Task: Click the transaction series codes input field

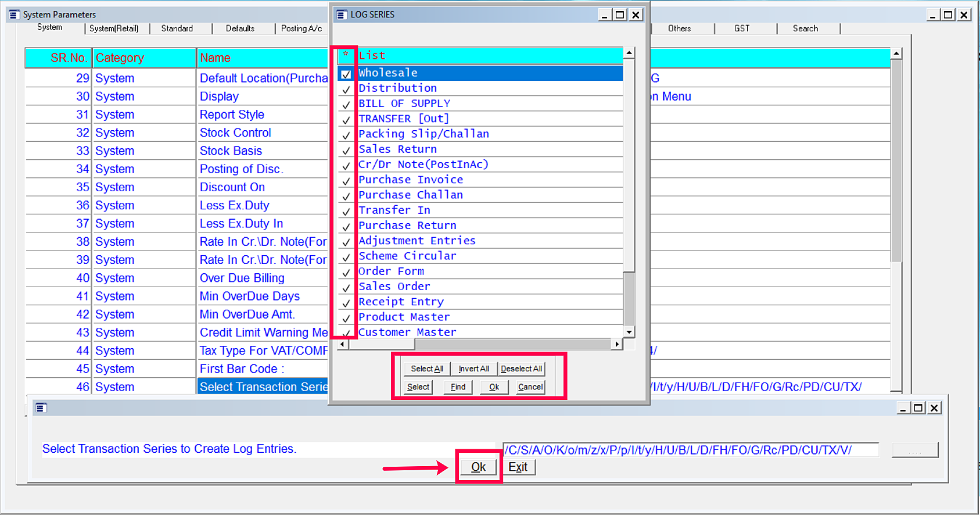Action: tap(691, 450)
